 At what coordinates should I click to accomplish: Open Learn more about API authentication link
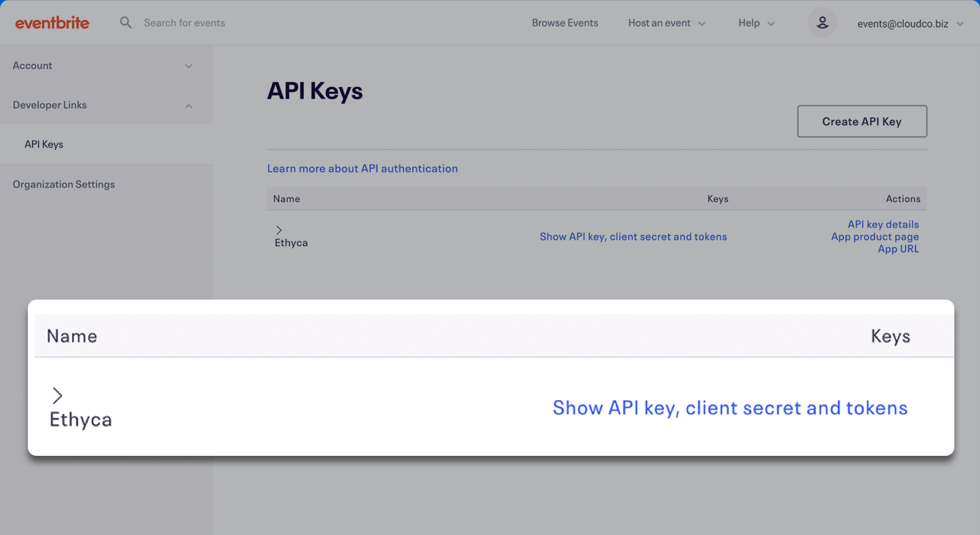pos(362,168)
